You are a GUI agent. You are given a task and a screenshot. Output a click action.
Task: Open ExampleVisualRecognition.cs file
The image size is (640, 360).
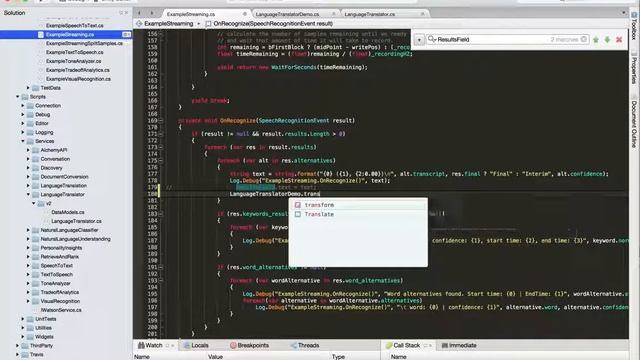(x=78, y=79)
